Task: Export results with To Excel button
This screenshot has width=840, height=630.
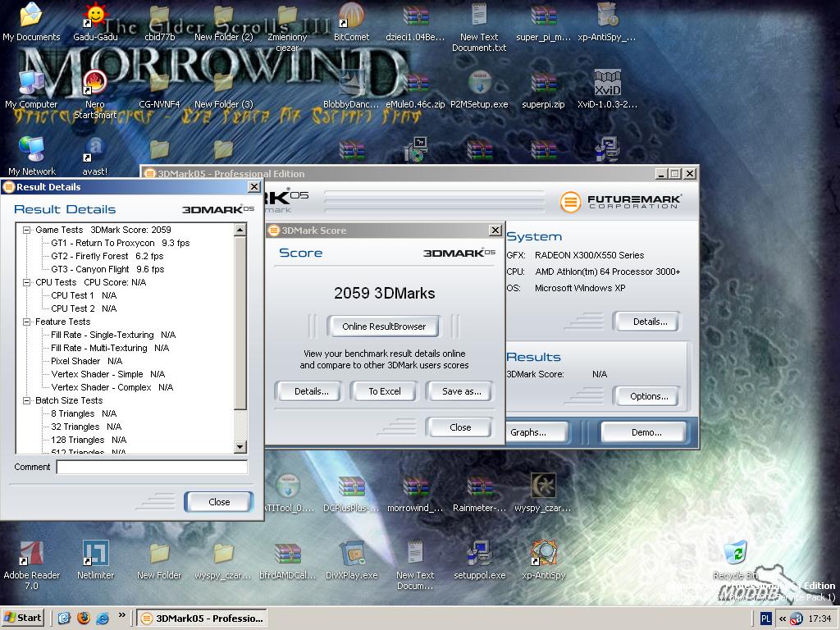Action: tap(384, 391)
